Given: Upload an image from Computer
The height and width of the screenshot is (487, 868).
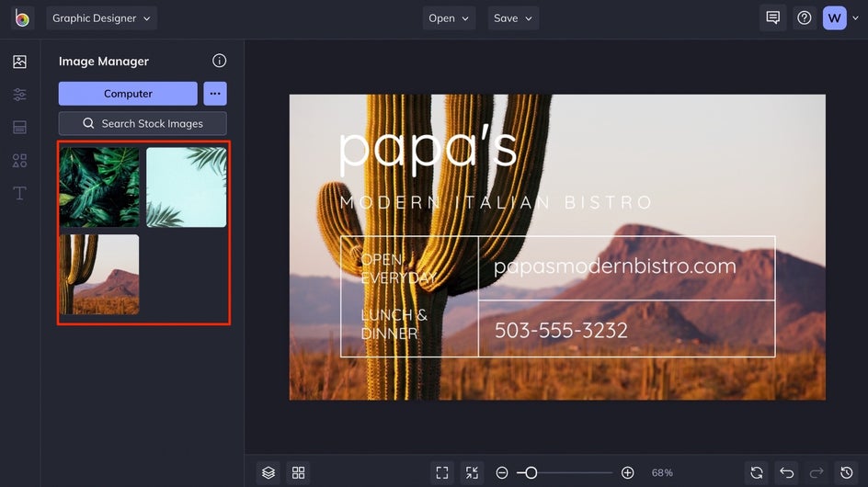Looking at the screenshot, I should [x=128, y=94].
